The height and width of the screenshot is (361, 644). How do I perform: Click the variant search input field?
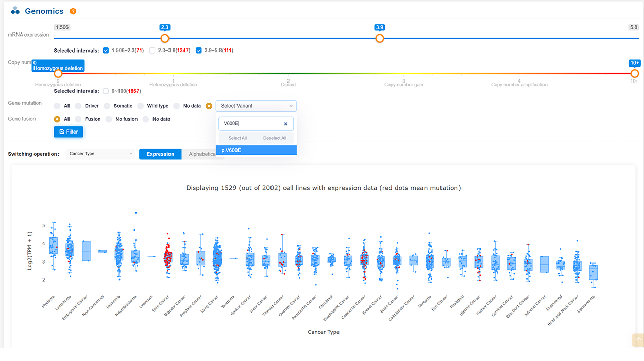[251, 124]
